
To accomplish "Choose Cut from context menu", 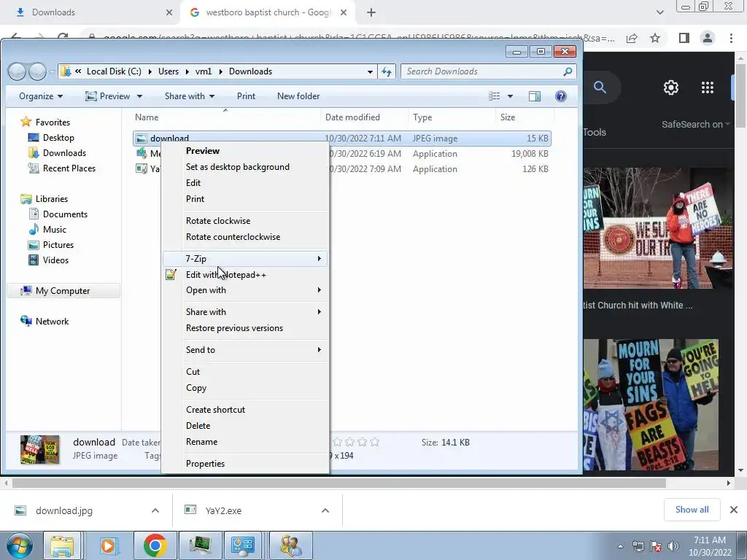I will point(245,372).
